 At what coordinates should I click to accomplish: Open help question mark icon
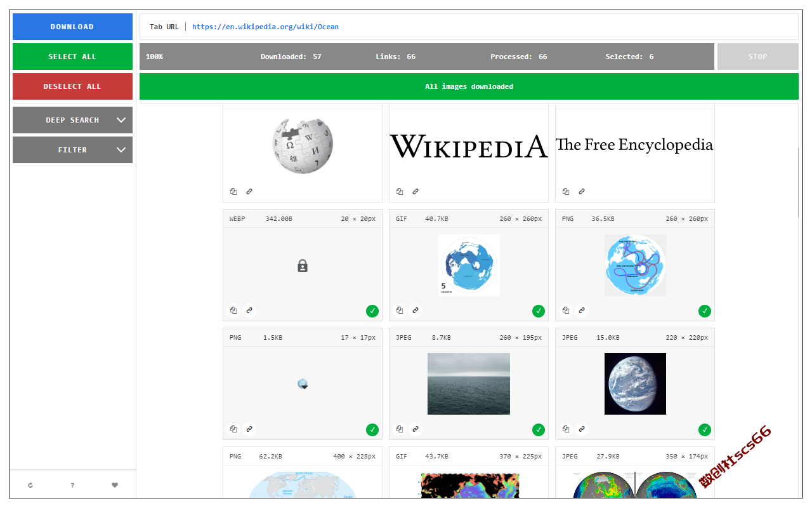coord(72,485)
